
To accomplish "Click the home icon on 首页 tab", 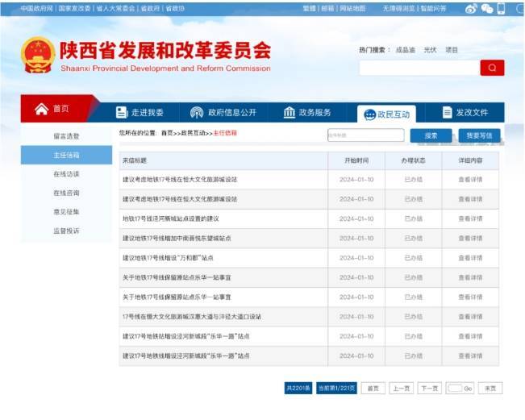I will coord(41,109).
